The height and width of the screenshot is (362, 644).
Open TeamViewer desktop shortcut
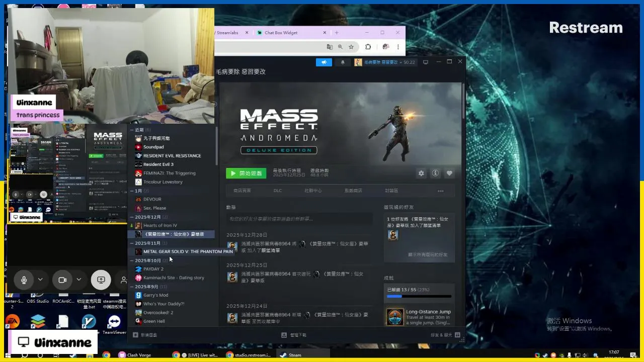[114, 324]
